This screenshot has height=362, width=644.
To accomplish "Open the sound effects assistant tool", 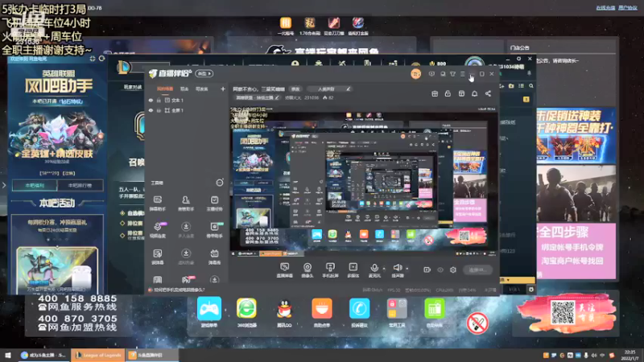I will click(x=186, y=204).
